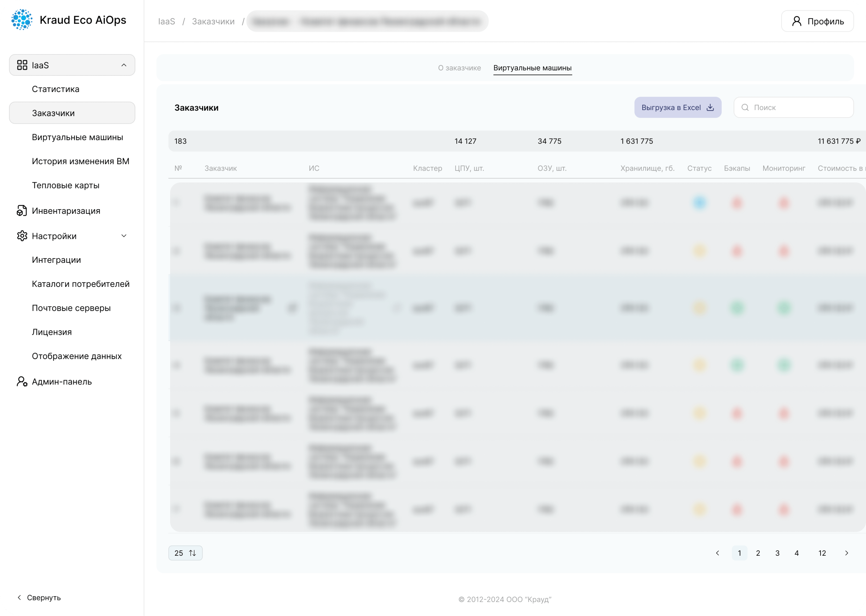Click the IaaS grid icon in sidebar
The image size is (866, 616).
point(22,65)
